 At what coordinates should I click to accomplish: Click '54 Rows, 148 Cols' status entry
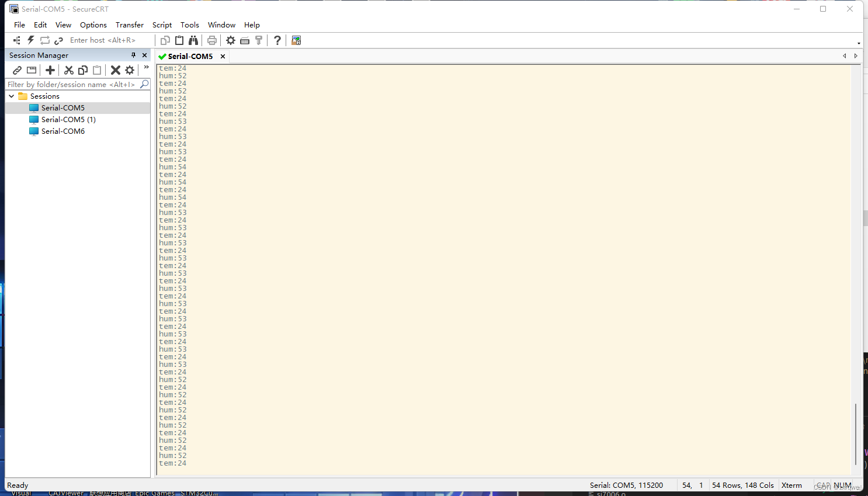[x=742, y=485]
